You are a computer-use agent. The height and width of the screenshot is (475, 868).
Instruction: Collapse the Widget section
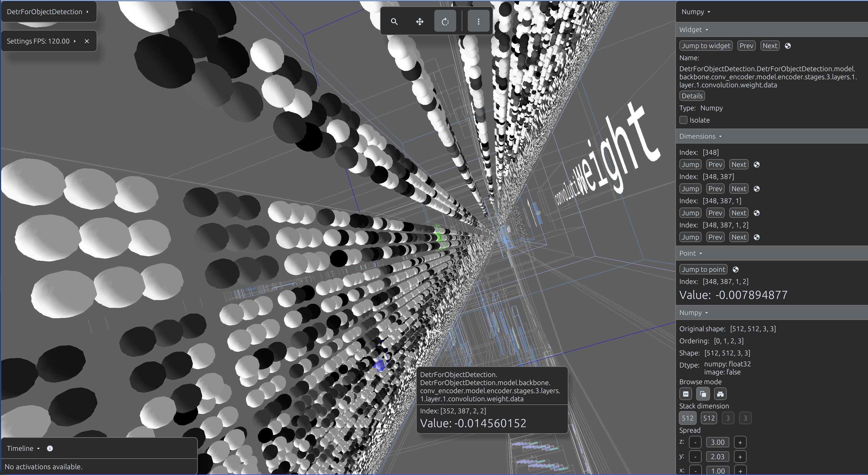click(x=694, y=30)
